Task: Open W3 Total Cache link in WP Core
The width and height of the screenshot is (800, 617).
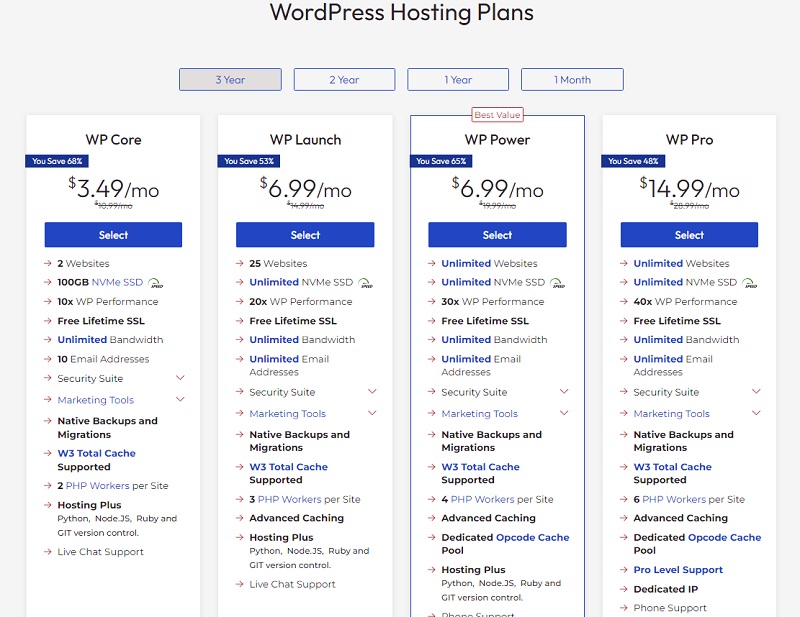Action: pyautogui.click(x=96, y=453)
